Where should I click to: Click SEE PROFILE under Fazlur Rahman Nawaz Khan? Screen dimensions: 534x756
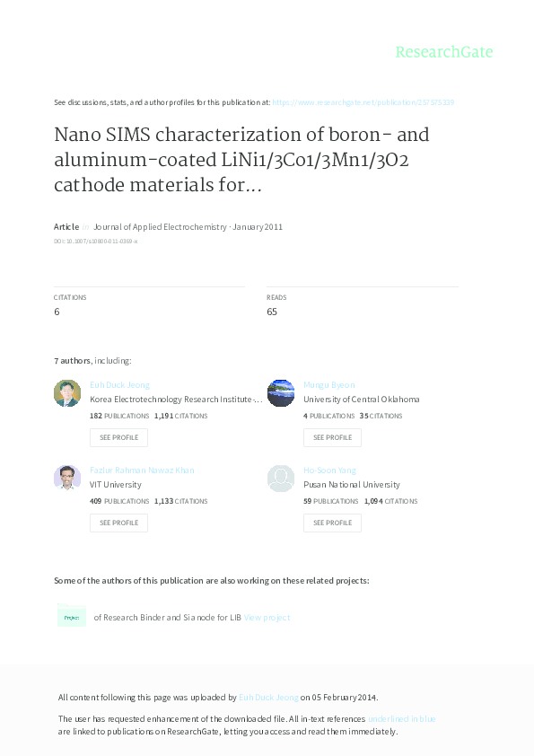tap(118, 523)
